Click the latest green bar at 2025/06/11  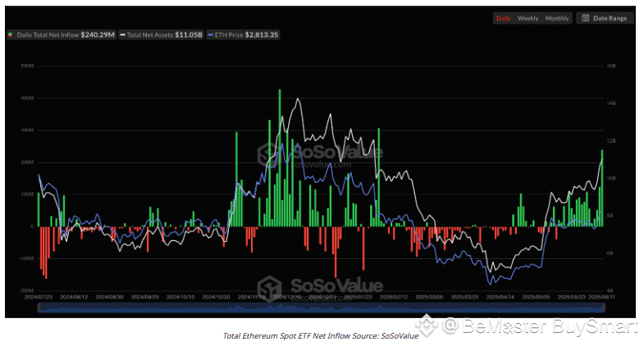coord(602,188)
